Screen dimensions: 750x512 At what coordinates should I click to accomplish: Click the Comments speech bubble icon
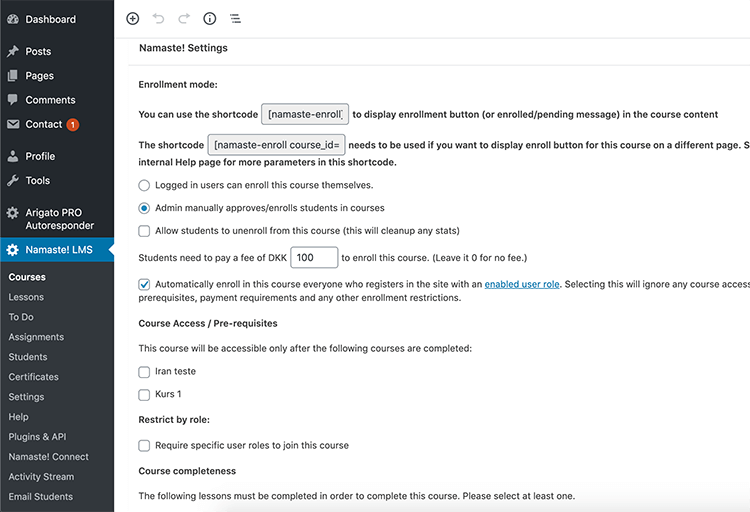(x=13, y=100)
